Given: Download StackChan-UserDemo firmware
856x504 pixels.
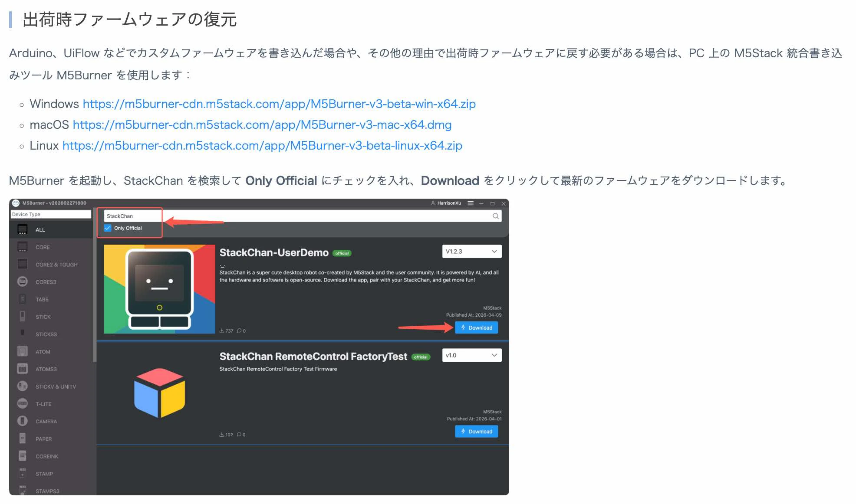Looking at the screenshot, I should (476, 327).
